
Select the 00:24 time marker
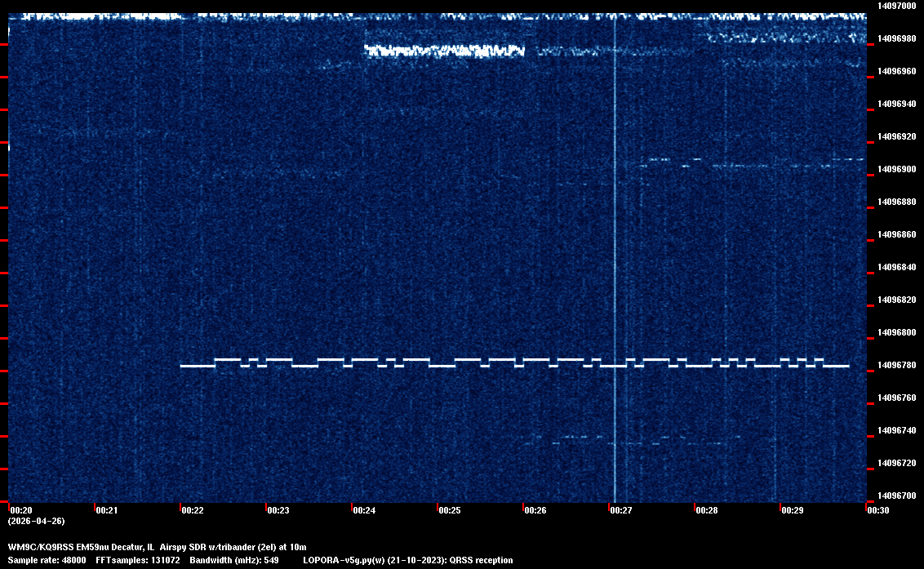pyautogui.click(x=364, y=510)
